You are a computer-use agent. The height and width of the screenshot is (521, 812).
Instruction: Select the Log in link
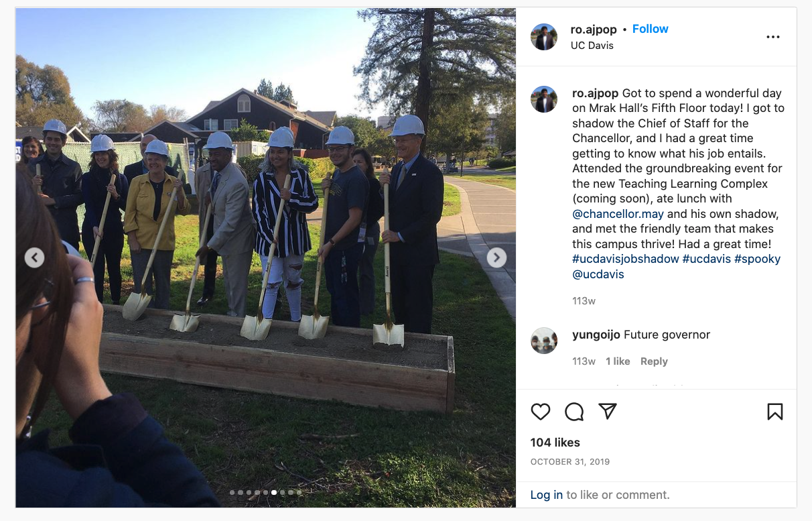click(x=547, y=495)
